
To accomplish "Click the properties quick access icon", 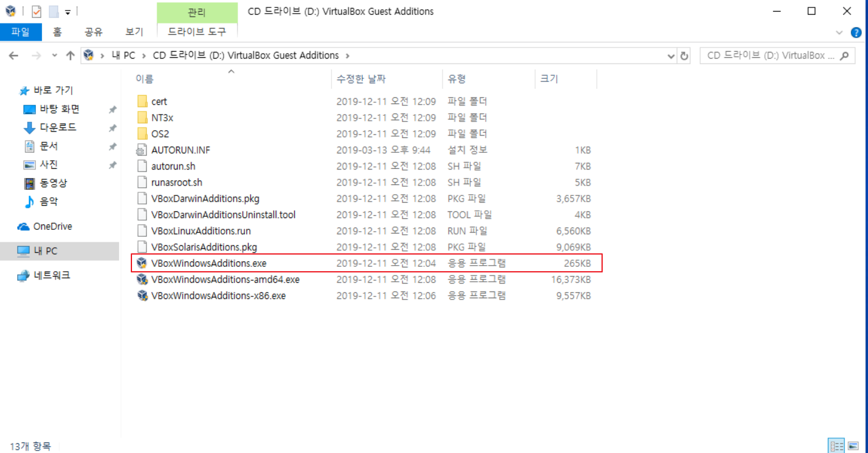I will 36,11.
